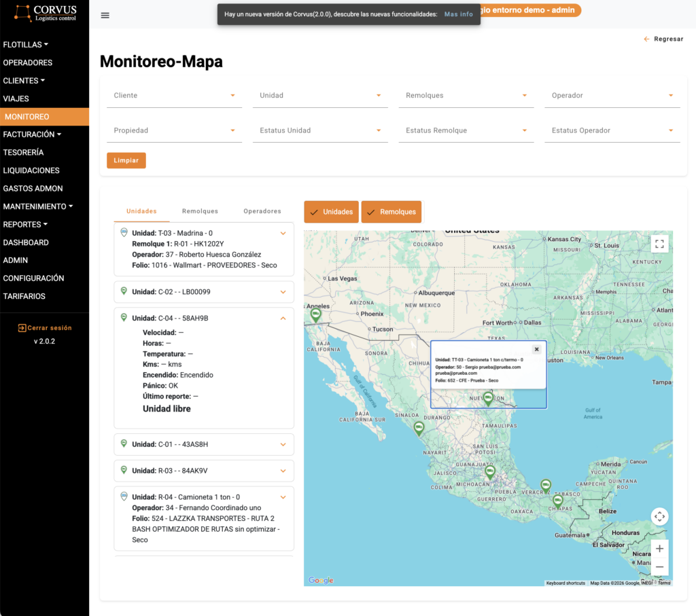This screenshot has height=616, width=696.
Task: Expand the CLIENTES sidebar menu
Action: tap(24, 81)
